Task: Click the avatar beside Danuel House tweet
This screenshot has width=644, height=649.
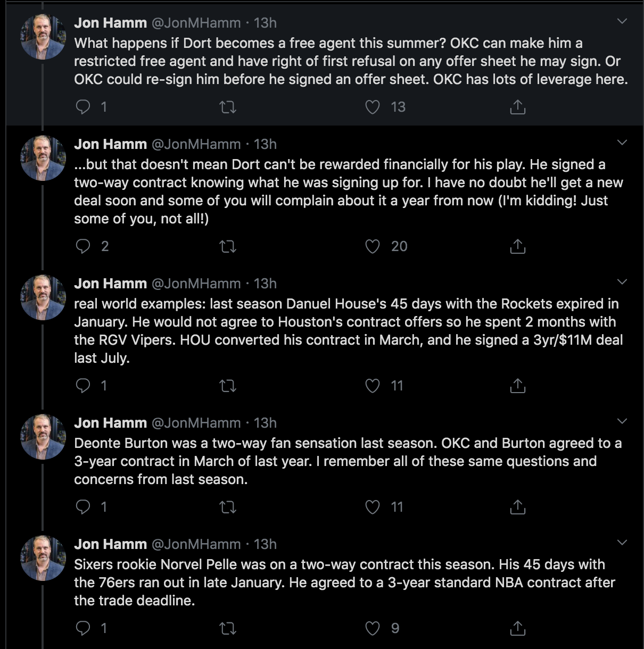Action: (x=43, y=297)
